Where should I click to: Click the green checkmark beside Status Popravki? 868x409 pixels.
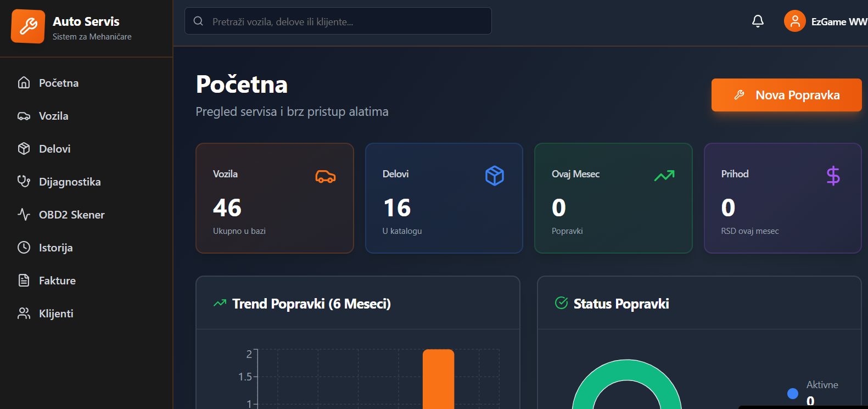(561, 303)
